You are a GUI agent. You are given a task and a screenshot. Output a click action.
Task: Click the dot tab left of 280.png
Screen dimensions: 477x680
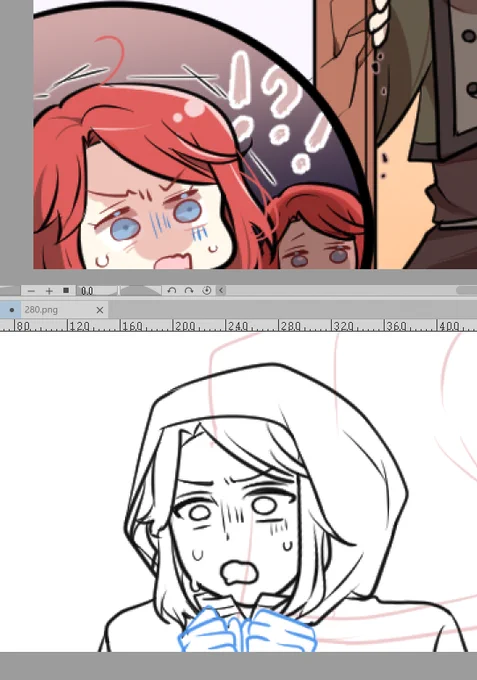(10, 310)
